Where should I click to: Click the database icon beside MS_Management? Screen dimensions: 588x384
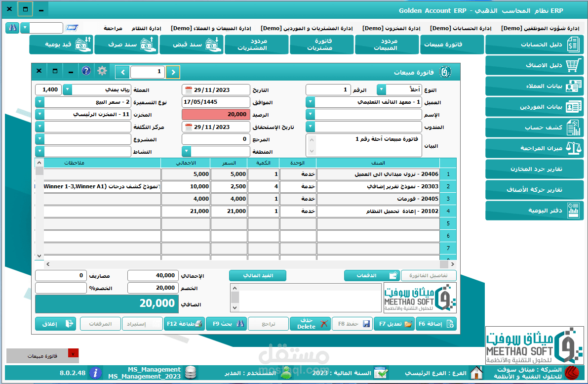pos(192,373)
